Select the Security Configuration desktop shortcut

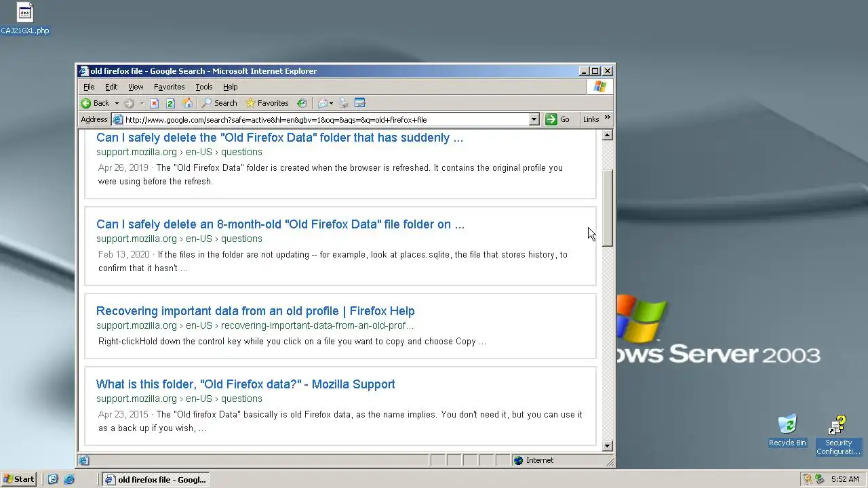[x=838, y=435]
